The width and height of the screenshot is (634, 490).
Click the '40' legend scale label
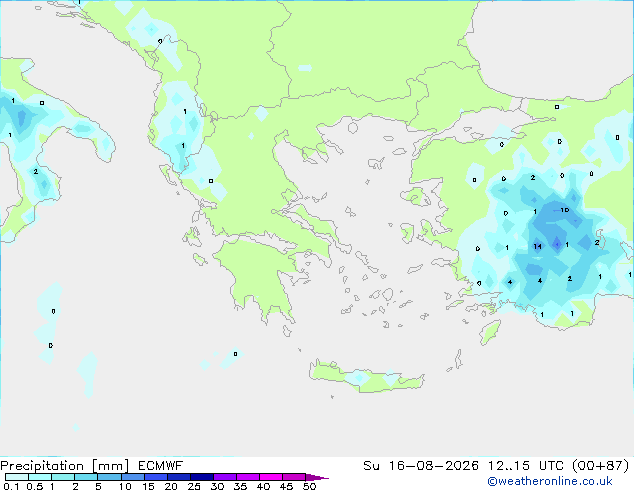point(263,486)
